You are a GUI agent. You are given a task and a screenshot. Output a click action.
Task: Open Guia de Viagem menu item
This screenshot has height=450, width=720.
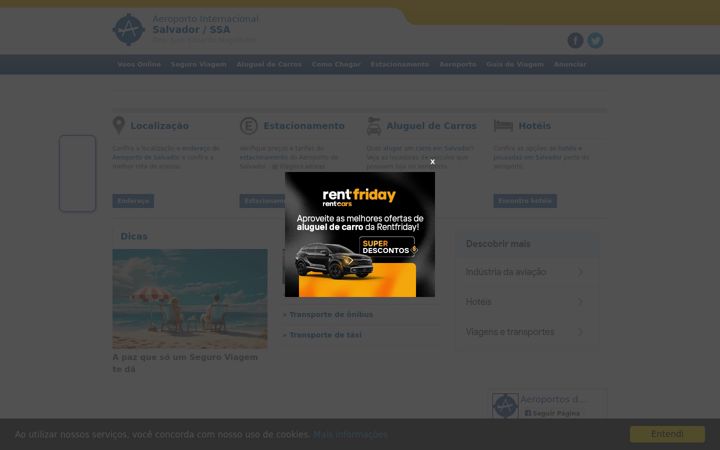tap(515, 64)
